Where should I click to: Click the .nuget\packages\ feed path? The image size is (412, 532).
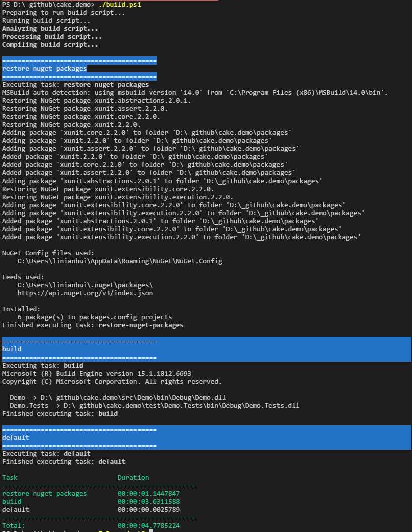pyautogui.click(x=85, y=285)
